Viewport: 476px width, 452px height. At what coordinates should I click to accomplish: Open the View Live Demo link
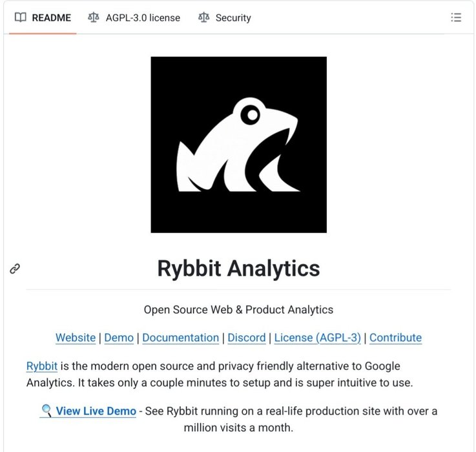(x=96, y=411)
